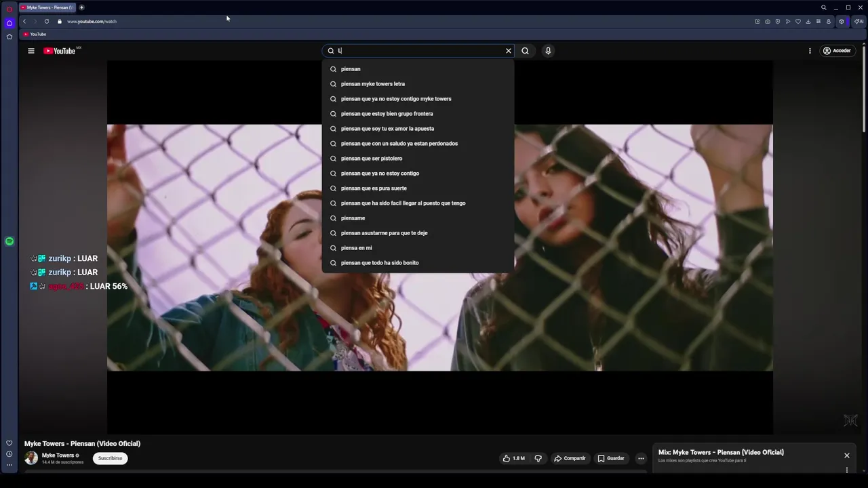
Task: Dislike the video with thumbs down
Action: click(x=538, y=458)
